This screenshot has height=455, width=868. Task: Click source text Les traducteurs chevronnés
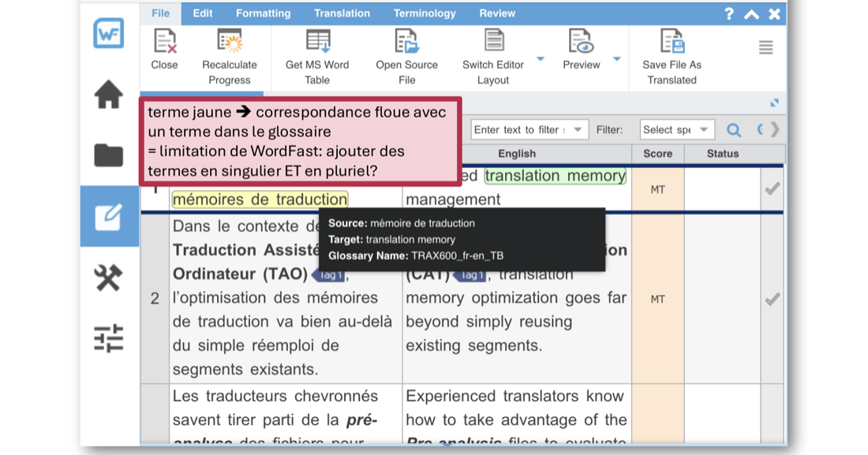275,397
